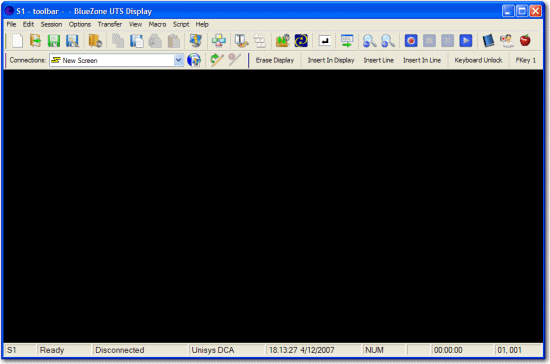This screenshot has width=550, height=364.
Task: Click the 00:00:00 timer in status bar
Action: [448, 350]
